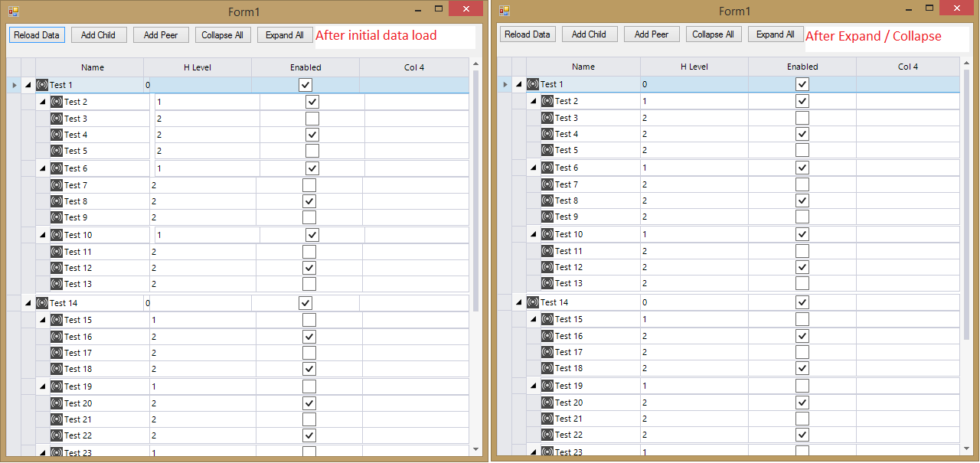Click the node icon beside Test 19 in left window
This screenshot has height=463, width=980.
(57, 386)
